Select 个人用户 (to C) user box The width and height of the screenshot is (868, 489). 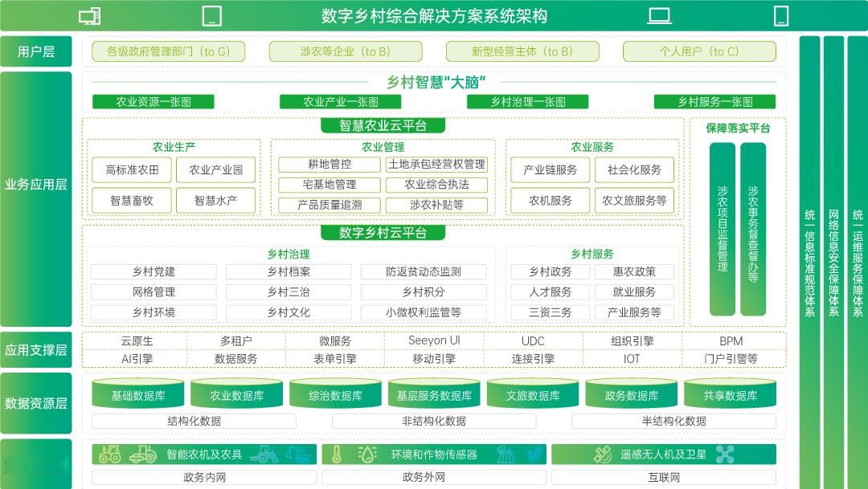pos(699,51)
